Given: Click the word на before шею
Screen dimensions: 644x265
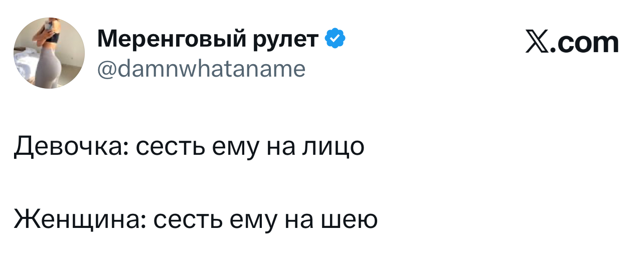Looking at the screenshot, I should 298,219.
